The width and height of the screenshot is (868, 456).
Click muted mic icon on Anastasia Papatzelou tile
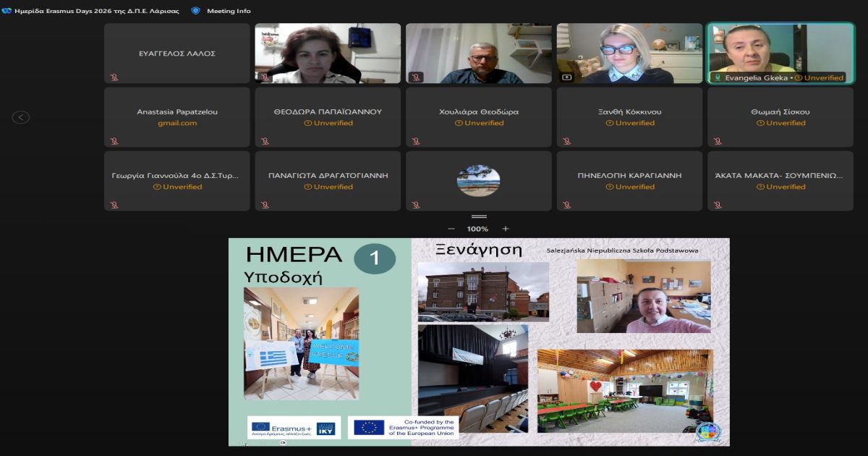point(114,140)
